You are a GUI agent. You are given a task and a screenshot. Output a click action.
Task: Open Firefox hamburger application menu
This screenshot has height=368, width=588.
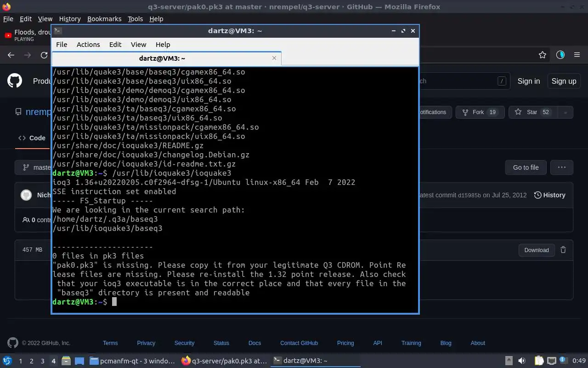[x=577, y=55]
